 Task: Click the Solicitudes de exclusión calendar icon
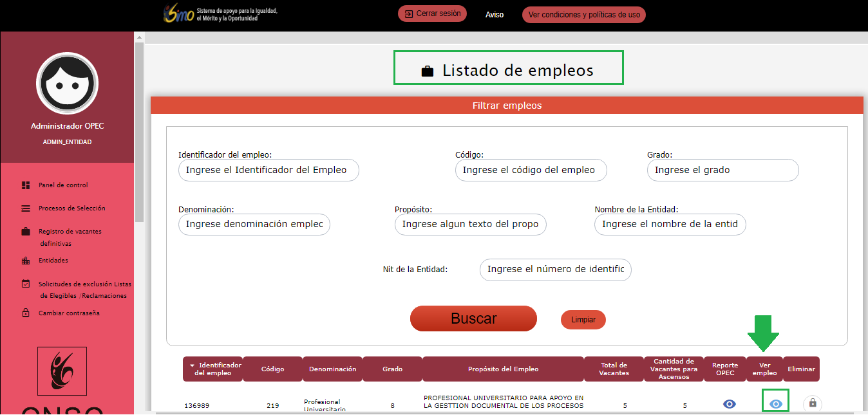pyautogui.click(x=26, y=284)
